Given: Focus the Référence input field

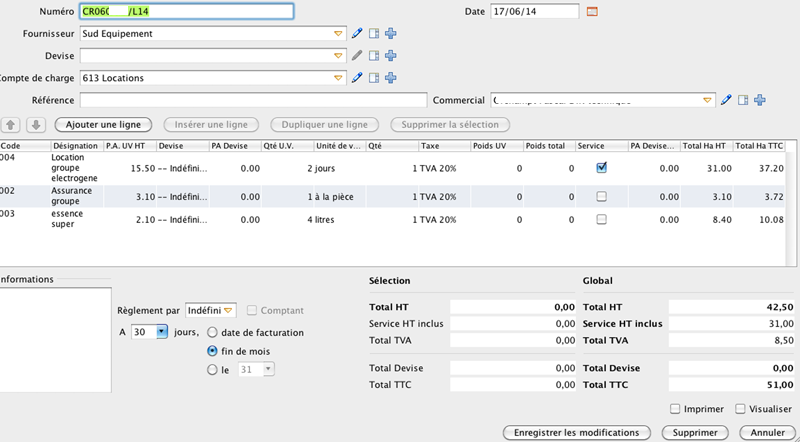Looking at the screenshot, I should [253, 100].
